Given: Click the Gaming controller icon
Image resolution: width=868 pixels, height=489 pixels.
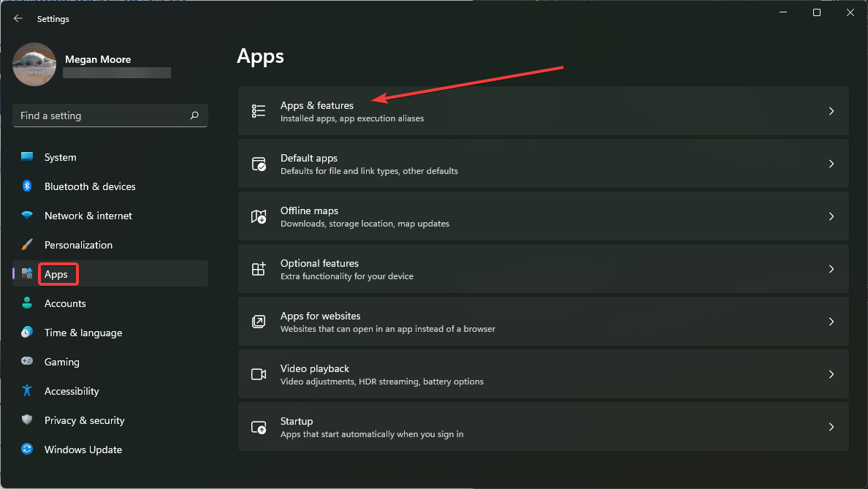Looking at the screenshot, I should click(x=26, y=361).
